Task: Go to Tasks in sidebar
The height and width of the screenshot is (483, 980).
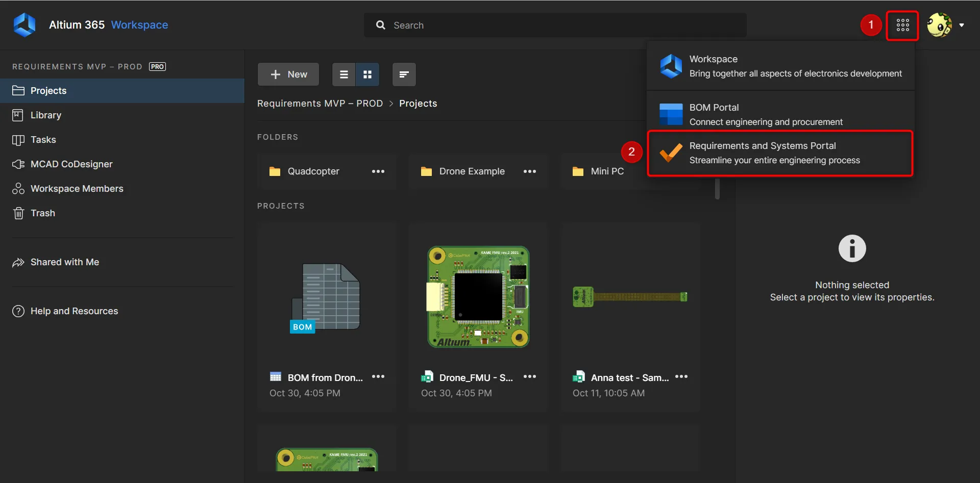Action: click(43, 140)
